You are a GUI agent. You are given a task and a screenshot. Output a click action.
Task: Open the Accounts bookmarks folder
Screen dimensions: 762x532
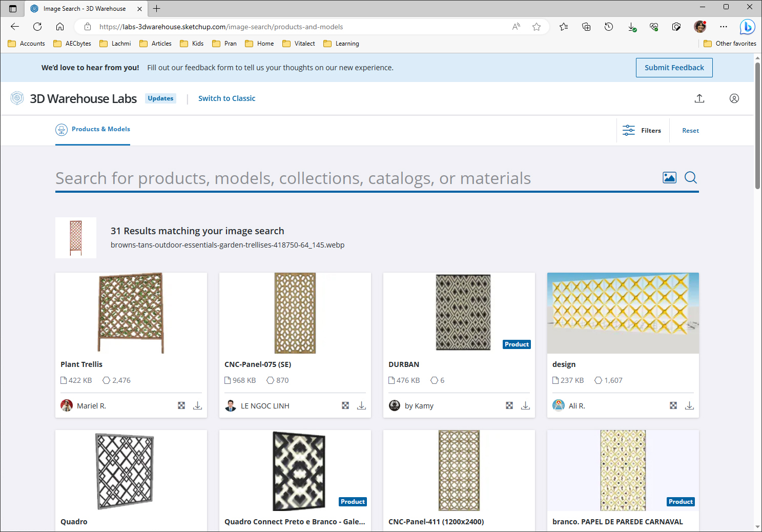(27, 44)
